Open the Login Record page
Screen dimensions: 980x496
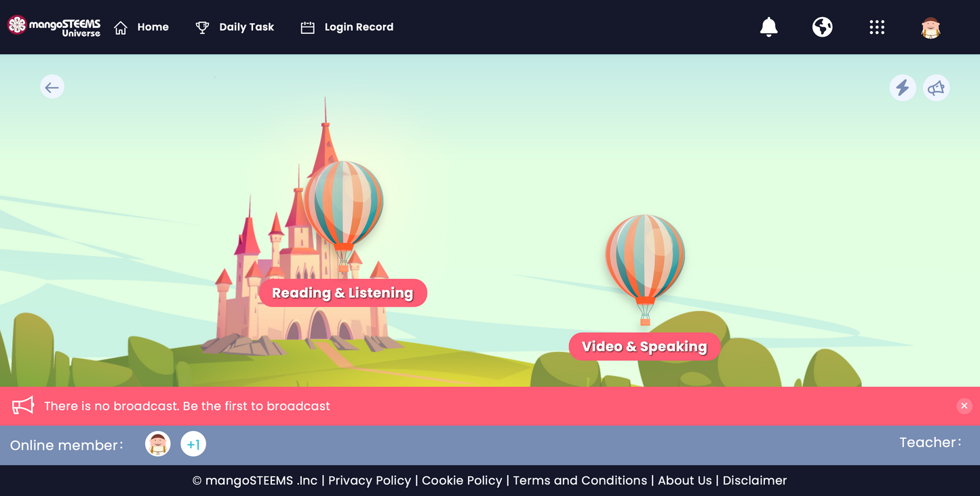(x=347, y=27)
